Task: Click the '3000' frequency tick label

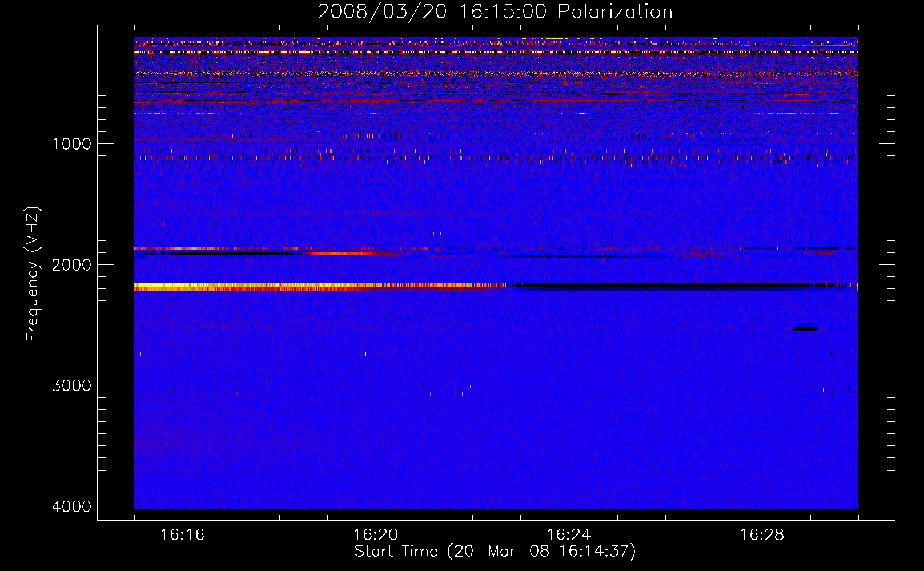Action: tap(71, 385)
